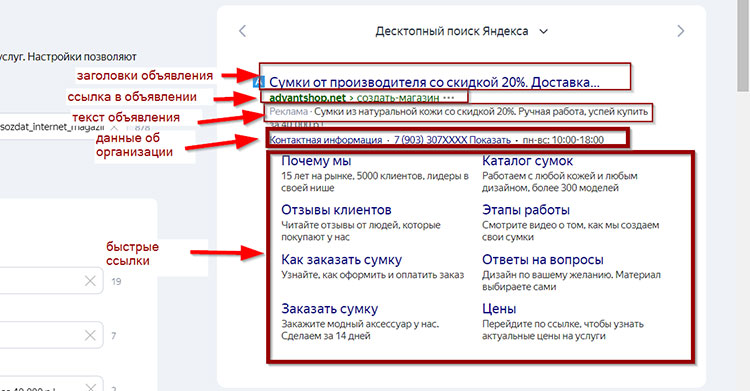Open quick link 'Почему мы'

point(316,161)
